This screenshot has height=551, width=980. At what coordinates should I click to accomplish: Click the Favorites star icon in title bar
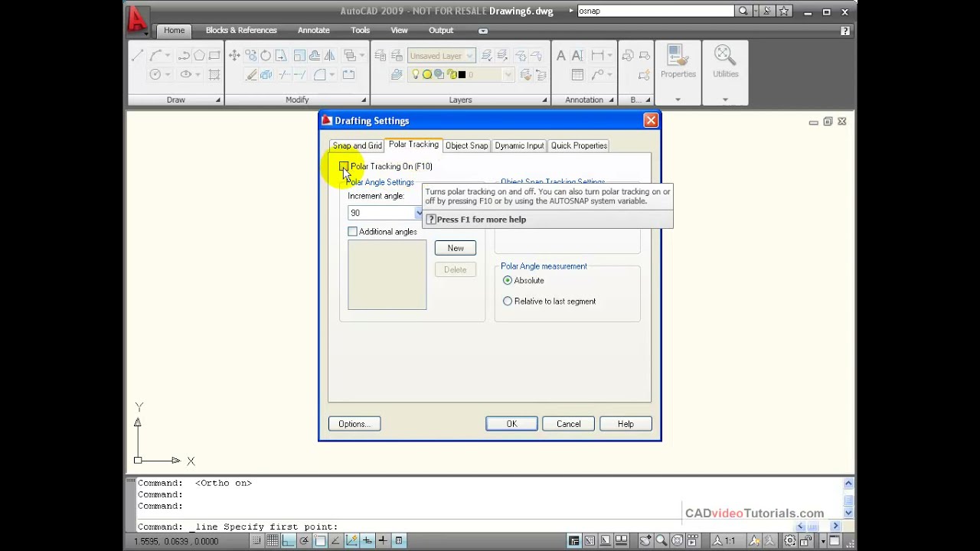pos(784,11)
